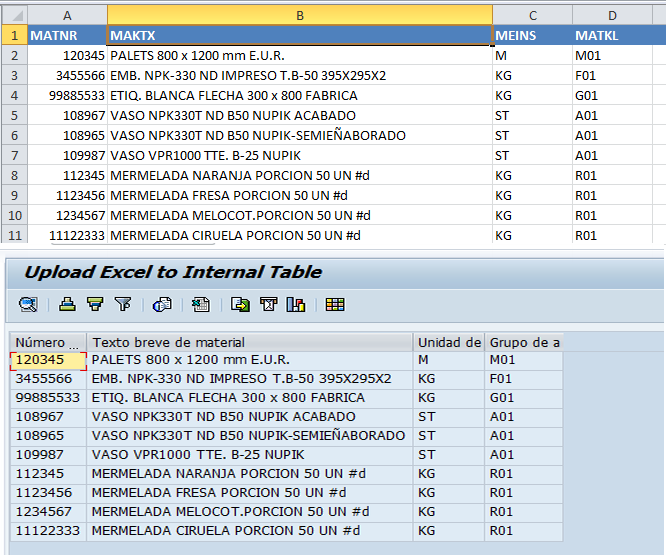Viewport: 666px width, 559px height.
Task: Select Excel column A header
Action: click(x=68, y=16)
